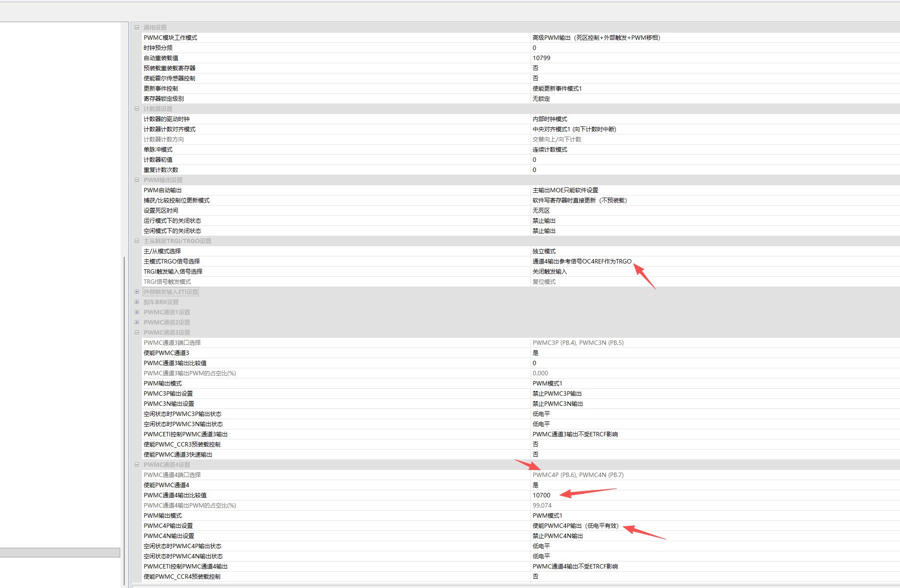Expand the 外部触发输入ETI设置 section
The height and width of the screenshot is (588, 900).
pos(137,292)
